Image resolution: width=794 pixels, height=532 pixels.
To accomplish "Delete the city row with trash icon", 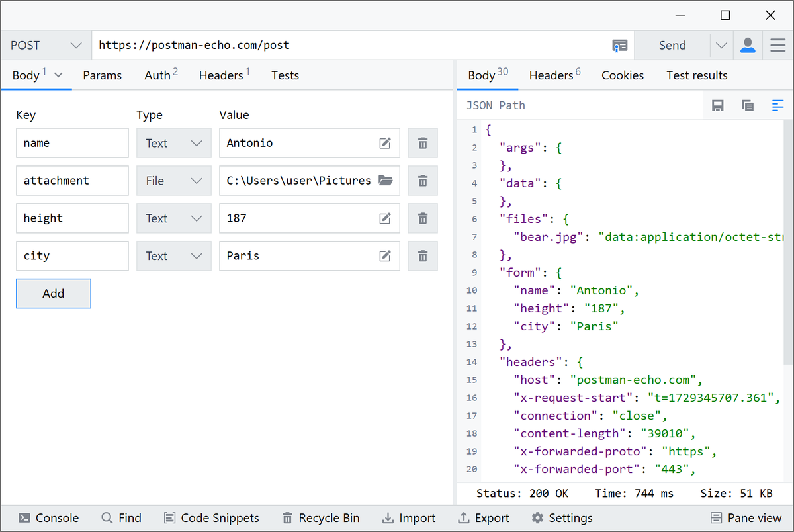I will pos(423,256).
